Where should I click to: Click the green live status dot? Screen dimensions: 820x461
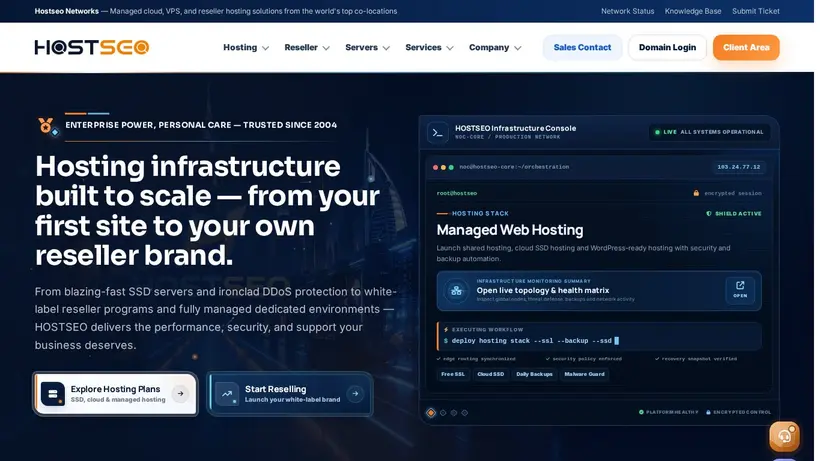tap(657, 132)
